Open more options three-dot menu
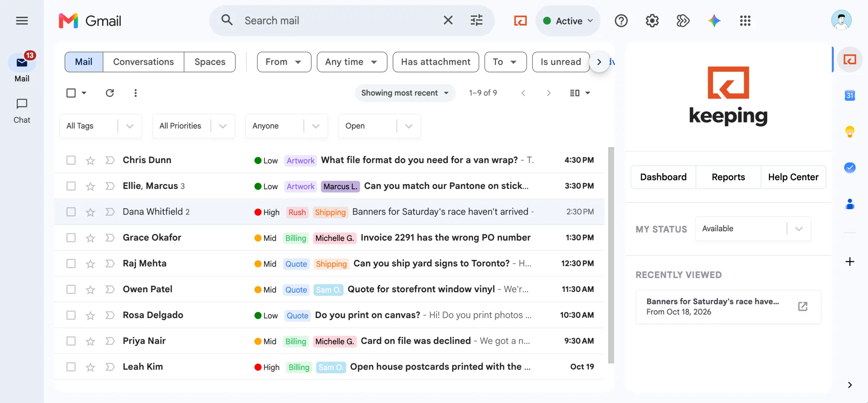The height and width of the screenshot is (403, 868). [135, 93]
